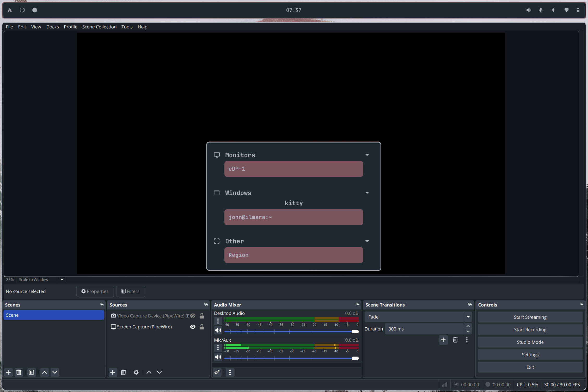Open audio mixer menu dots at bottom

(230, 372)
